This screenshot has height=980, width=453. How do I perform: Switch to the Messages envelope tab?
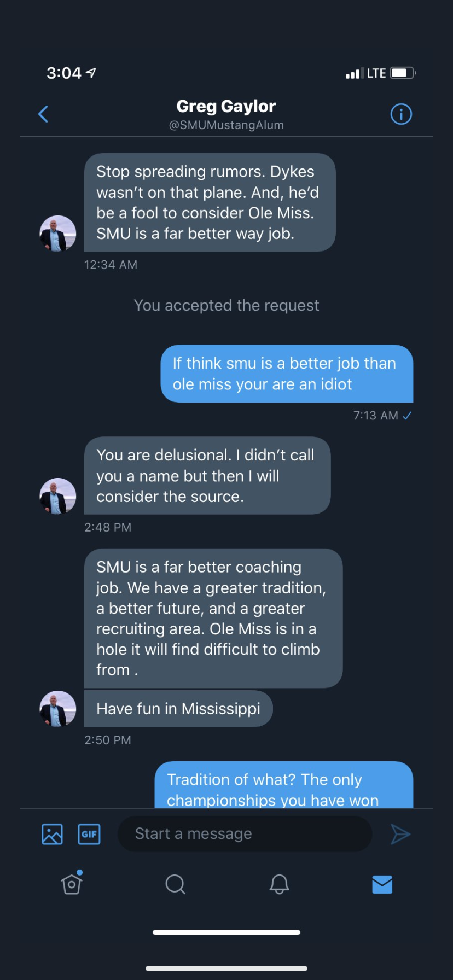click(x=382, y=884)
